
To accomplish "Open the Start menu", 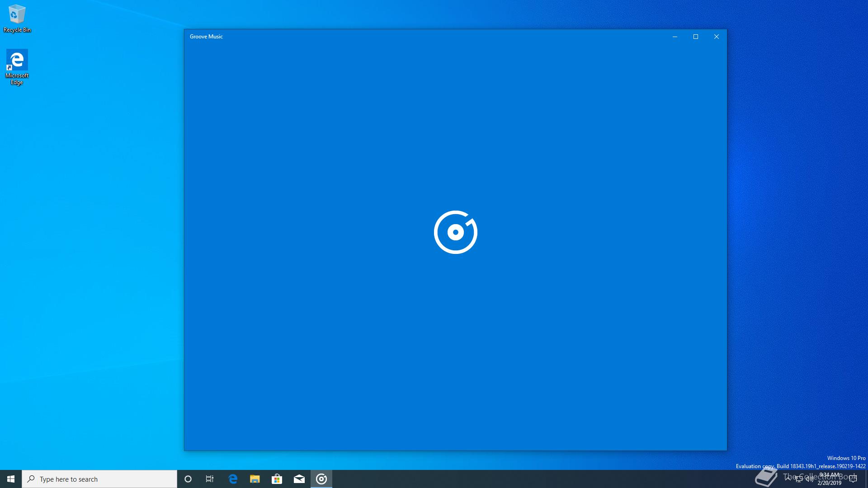I will 11,479.
